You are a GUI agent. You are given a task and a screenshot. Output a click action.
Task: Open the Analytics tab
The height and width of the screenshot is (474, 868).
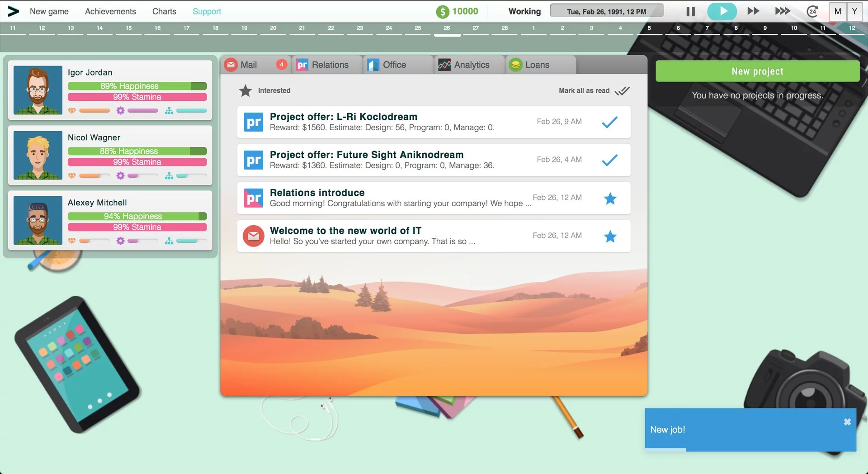469,65
